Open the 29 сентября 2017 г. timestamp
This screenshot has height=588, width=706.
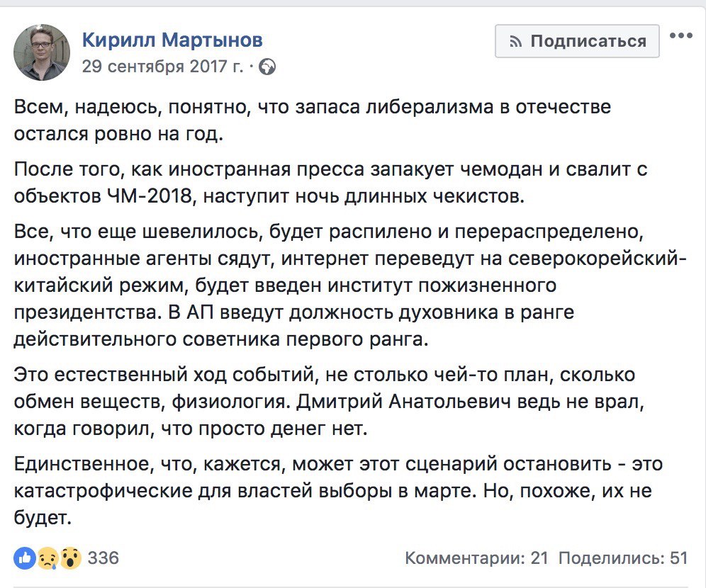(x=162, y=67)
